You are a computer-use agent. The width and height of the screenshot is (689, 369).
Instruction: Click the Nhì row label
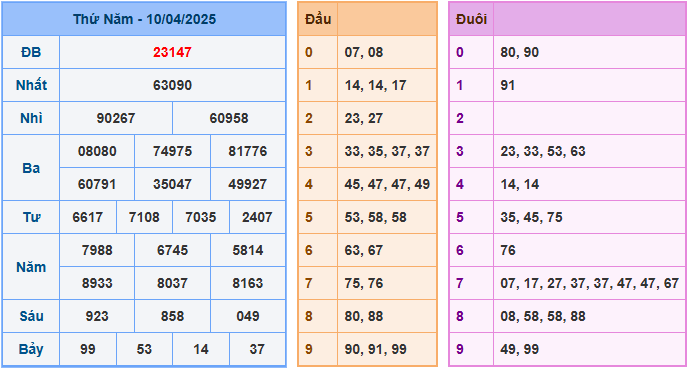tap(31, 118)
